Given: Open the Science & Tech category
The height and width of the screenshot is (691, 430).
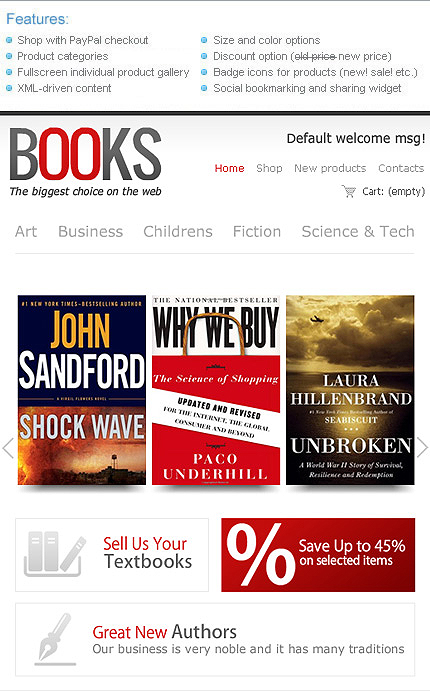Looking at the screenshot, I should (358, 231).
